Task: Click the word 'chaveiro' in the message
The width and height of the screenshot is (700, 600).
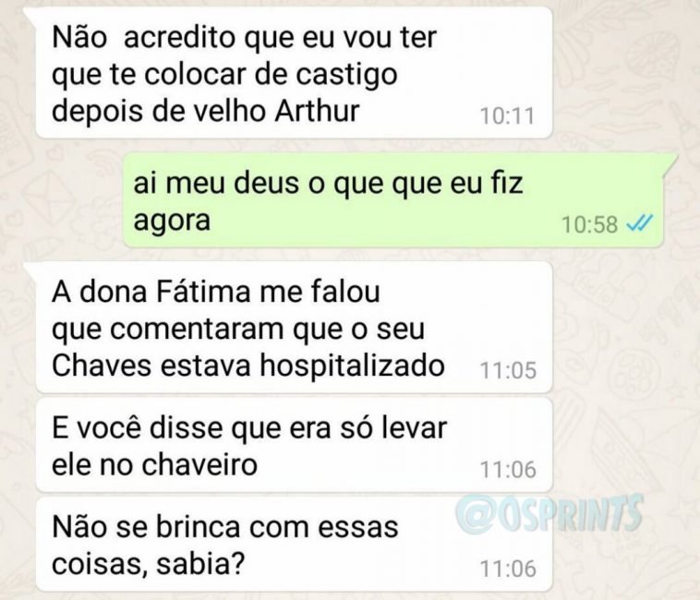Action: tap(199, 465)
